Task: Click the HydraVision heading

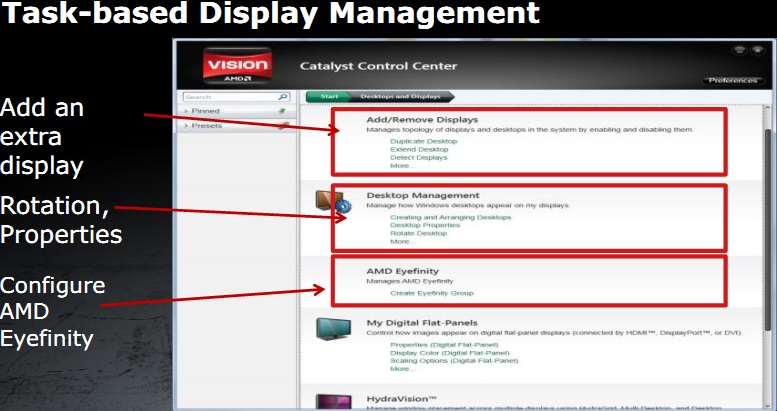Action: pyautogui.click(x=401, y=399)
